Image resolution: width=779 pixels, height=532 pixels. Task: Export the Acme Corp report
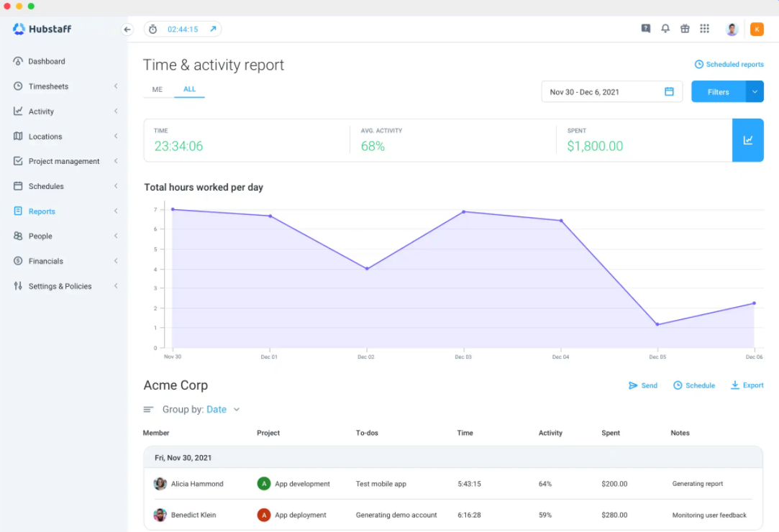click(x=747, y=385)
